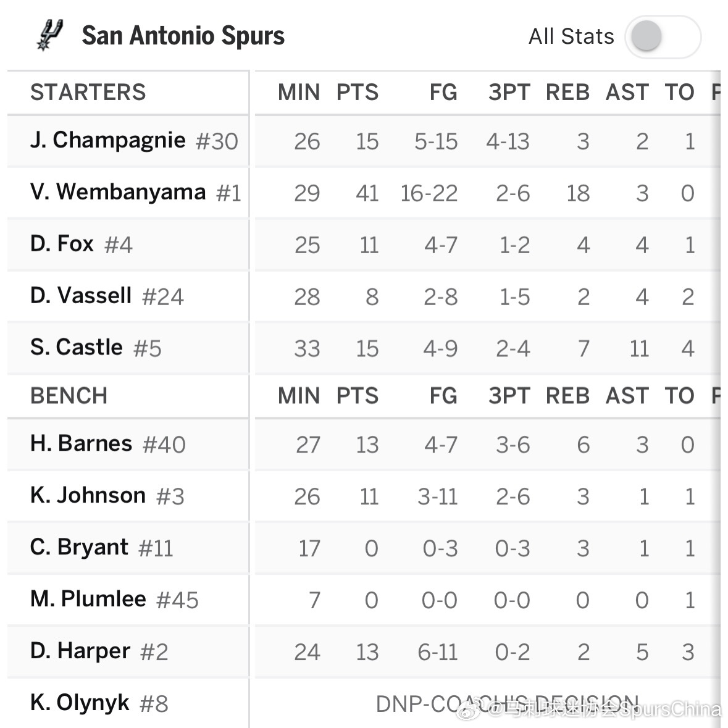
Task: Click the bench 3PT column header
Action: click(x=509, y=396)
